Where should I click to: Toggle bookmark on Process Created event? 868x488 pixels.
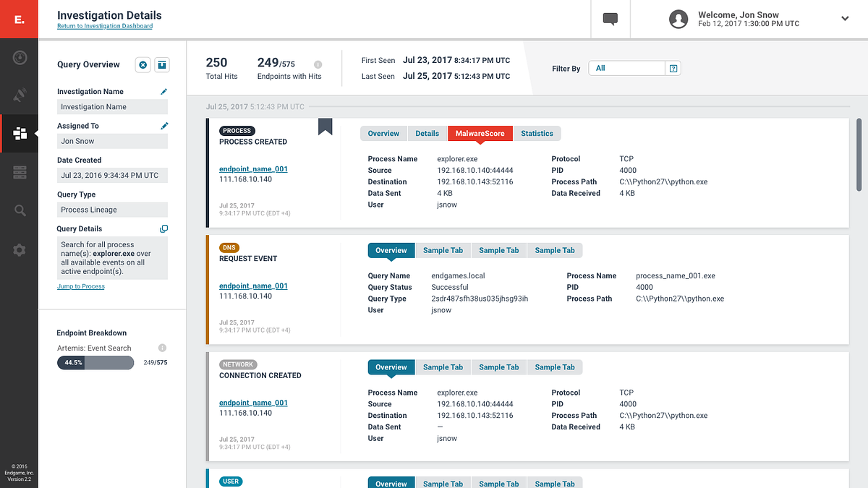325,127
